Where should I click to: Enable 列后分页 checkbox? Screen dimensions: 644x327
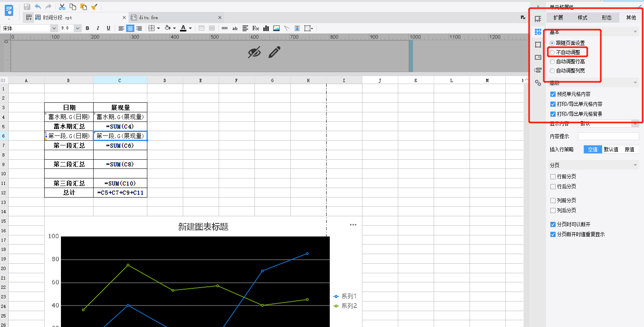[553, 210]
